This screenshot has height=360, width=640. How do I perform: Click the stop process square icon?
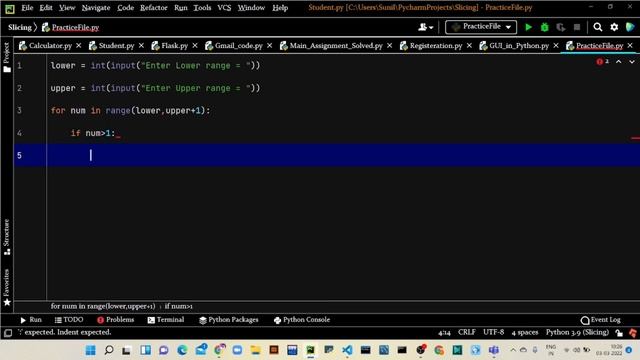577,27
